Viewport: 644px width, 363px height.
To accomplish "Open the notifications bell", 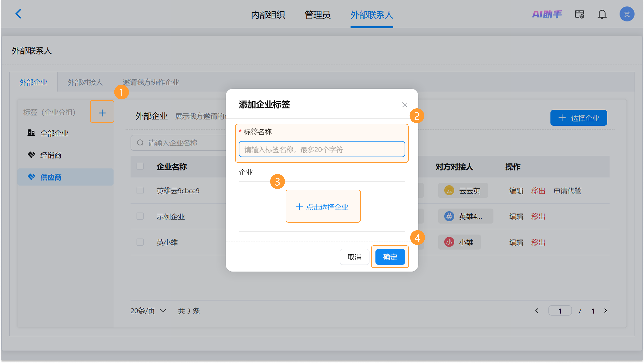I will tap(602, 14).
